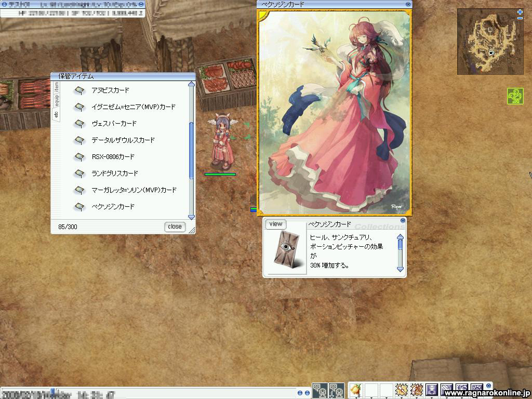Click the player character sprite
This screenshot has height=399, width=532.
click(222, 142)
